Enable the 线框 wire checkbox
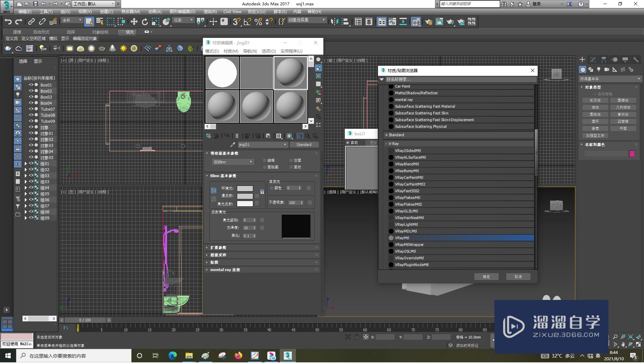The width and height of the screenshot is (644, 363). (x=265, y=160)
